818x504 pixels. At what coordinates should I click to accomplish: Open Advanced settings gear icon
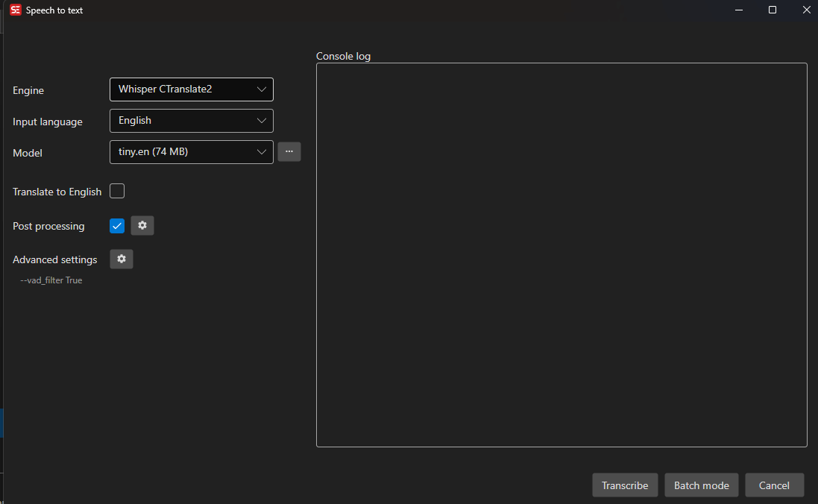tap(122, 259)
